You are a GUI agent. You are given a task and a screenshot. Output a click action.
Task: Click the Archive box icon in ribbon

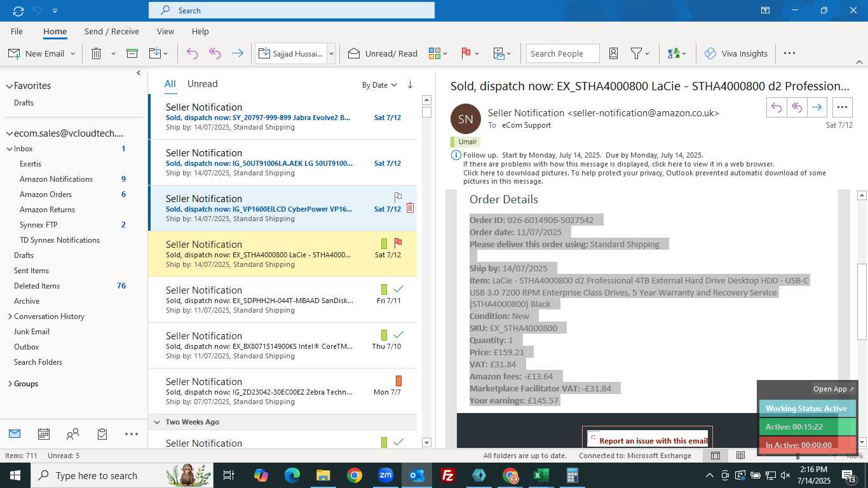tap(132, 53)
